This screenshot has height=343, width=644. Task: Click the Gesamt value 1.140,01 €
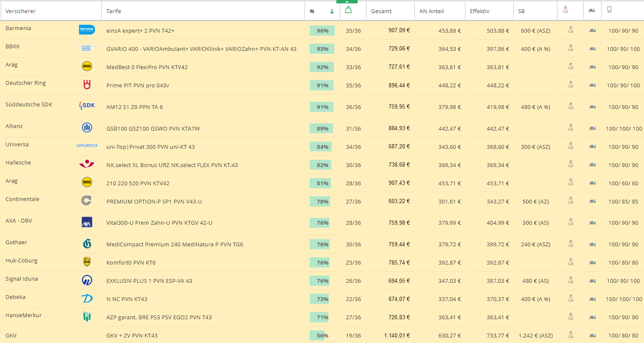coord(397,335)
